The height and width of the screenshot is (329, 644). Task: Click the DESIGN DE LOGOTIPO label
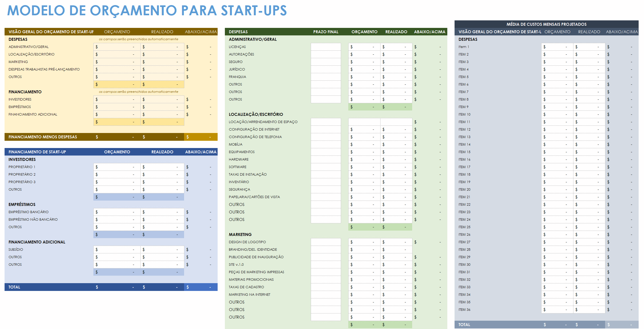point(247,242)
